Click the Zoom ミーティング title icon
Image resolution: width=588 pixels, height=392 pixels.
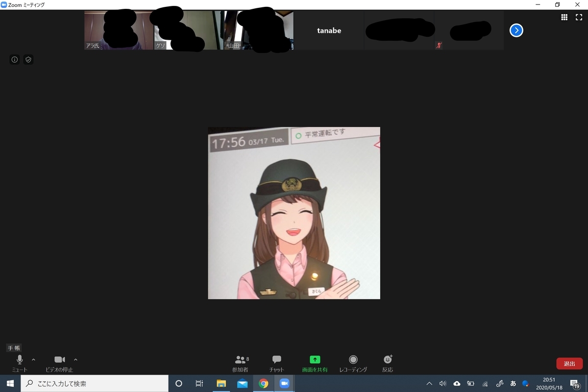pyautogui.click(x=4, y=4)
